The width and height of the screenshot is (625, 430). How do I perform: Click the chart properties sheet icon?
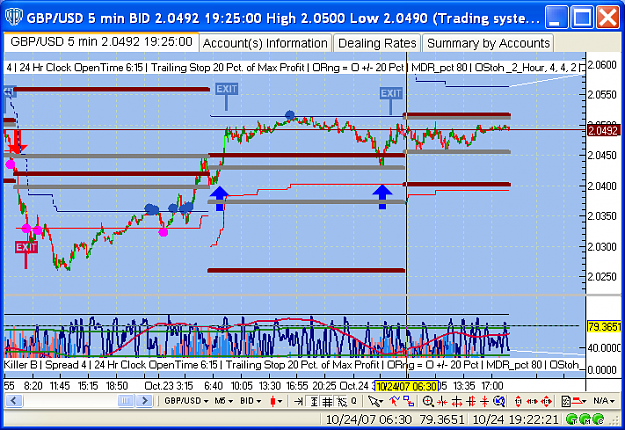pos(566,401)
